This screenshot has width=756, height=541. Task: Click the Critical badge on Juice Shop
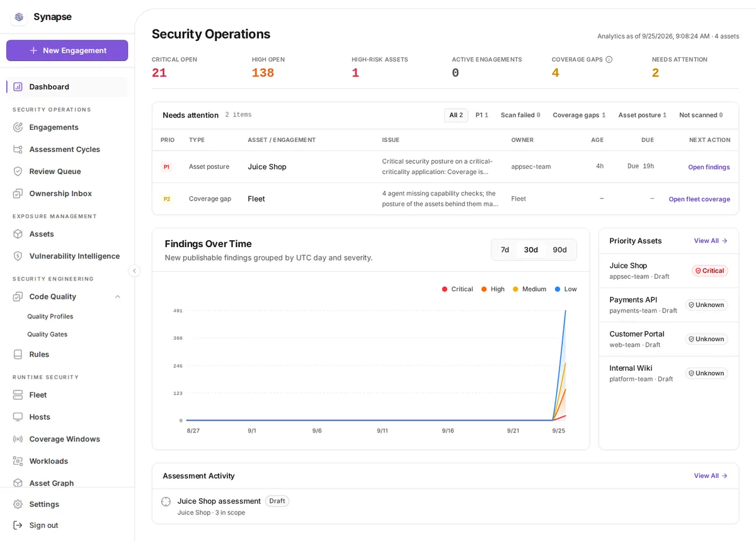click(x=709, y=270)
